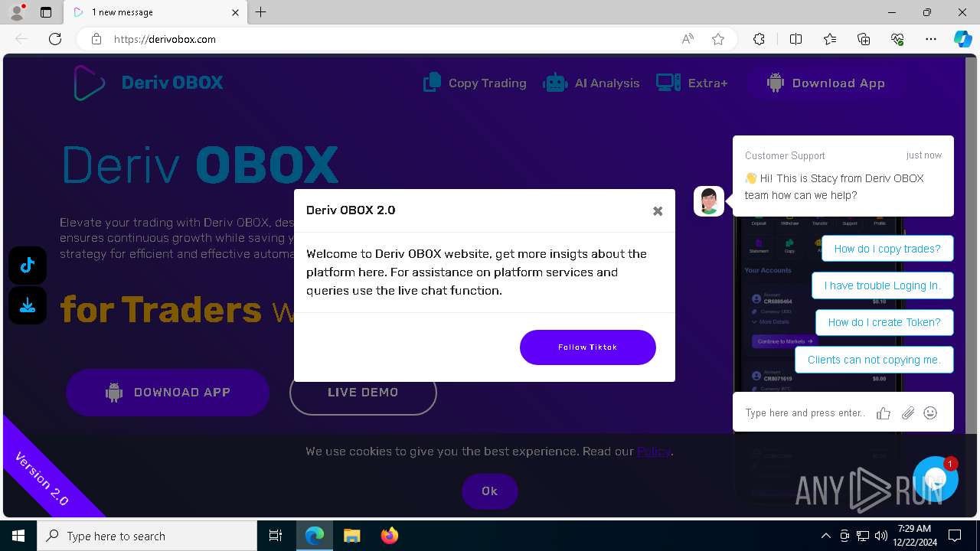Click the chat bubble launcher
This screenshot has height=551, width=980.
[936, 480]
